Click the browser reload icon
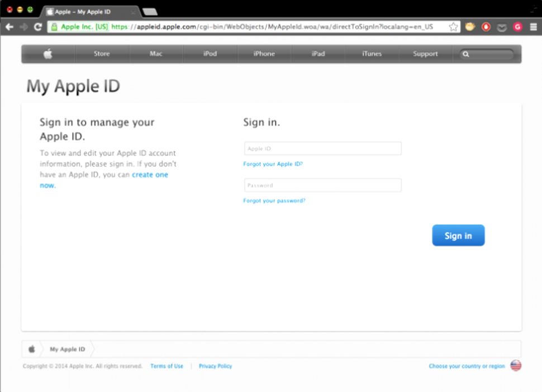This screenshot has height=392, width=542. (x=38, y=27)
